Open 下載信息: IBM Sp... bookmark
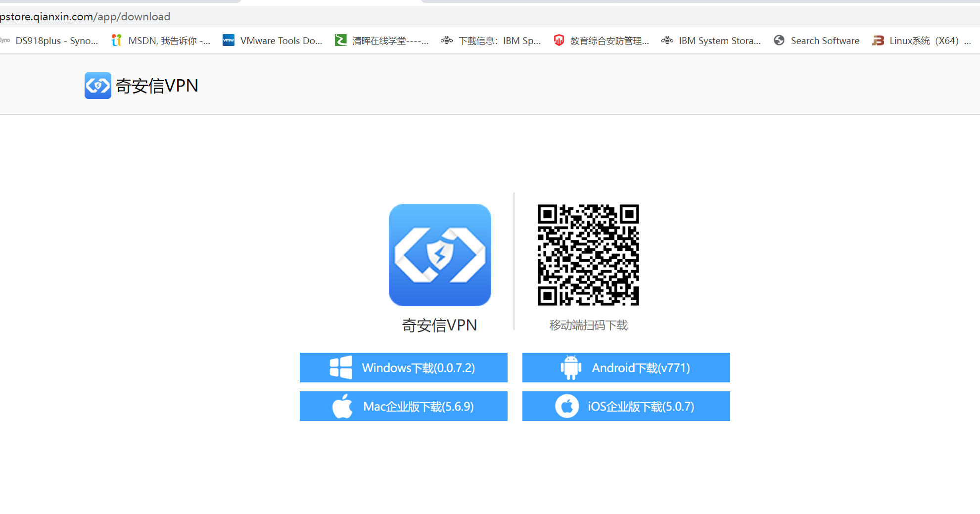Viewport: 980px width, 514px height. tap(491, 41)
